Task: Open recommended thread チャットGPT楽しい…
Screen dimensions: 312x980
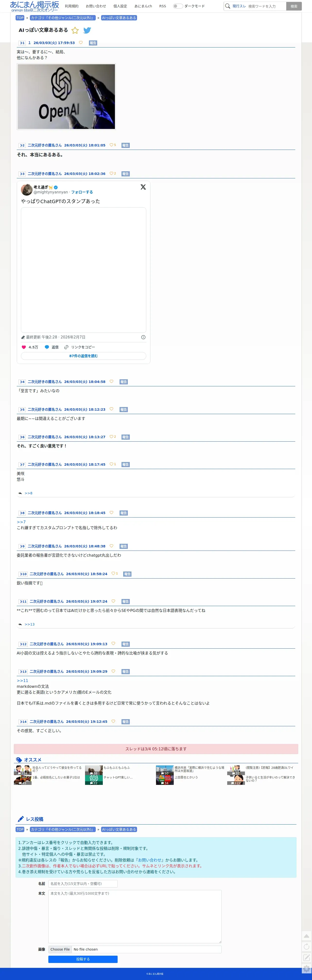Action: click(x=118, y=777)
